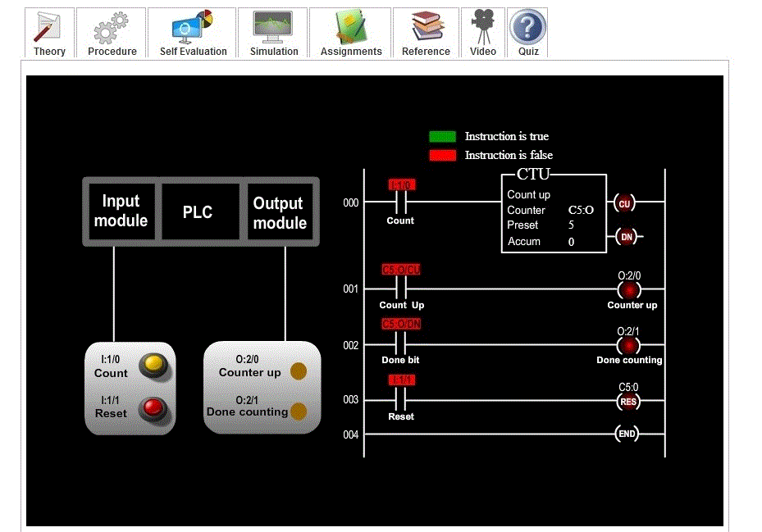Click the red Instruction is false swatch

coord(443,156)
